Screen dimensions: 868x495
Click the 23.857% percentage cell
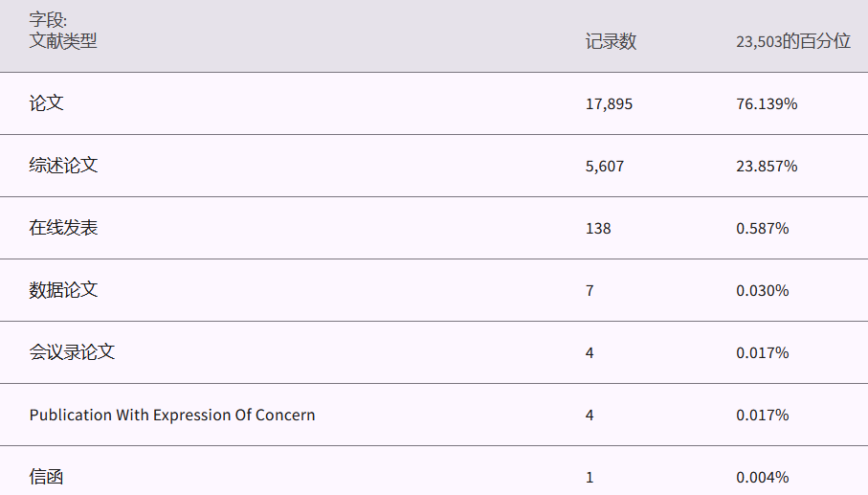click(x=767, y=166)
